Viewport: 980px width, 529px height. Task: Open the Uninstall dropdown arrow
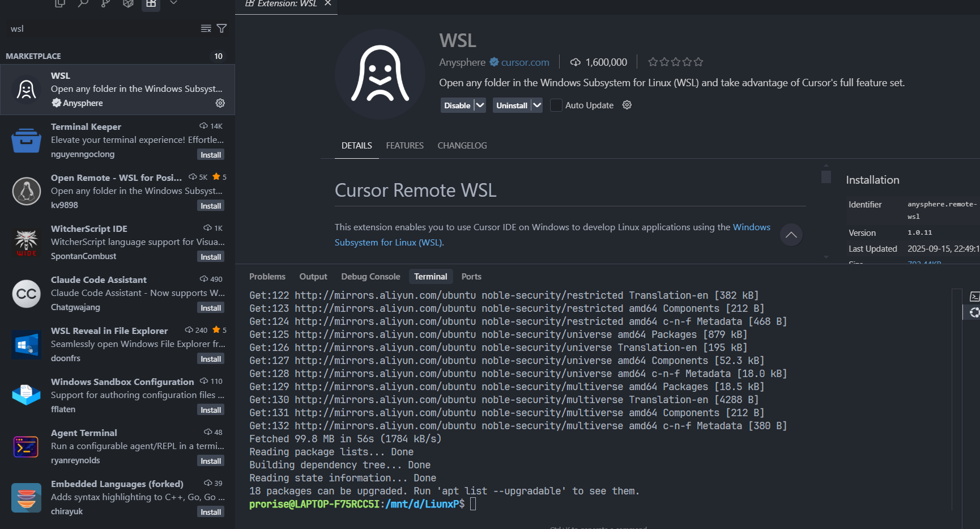pos(537,105)
